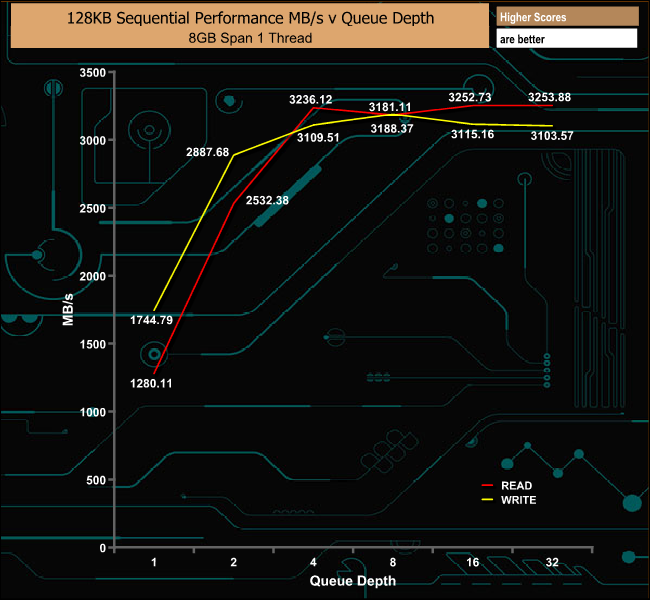Click the 3115.16 write data label

[472, 134]
